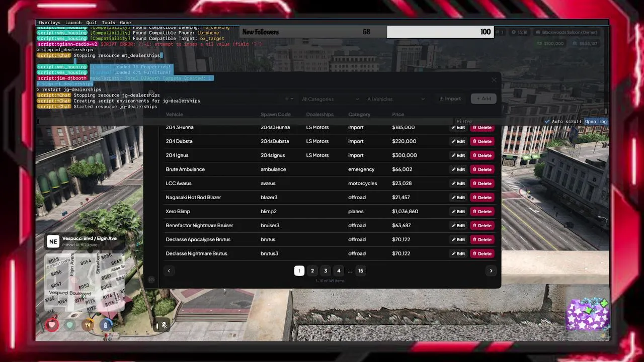Click the armor shield HUD icon
The height and width of the screenshot is (362, 644).
click(70, 325)
